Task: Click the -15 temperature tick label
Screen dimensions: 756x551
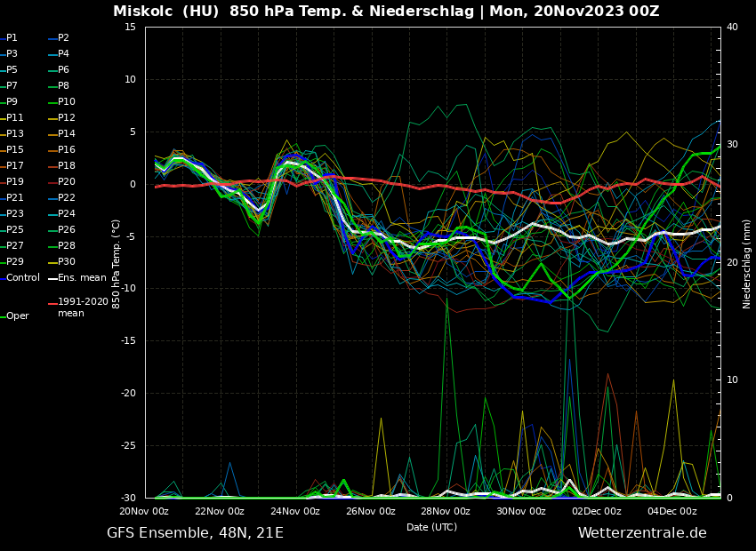Action: [129, 341]
